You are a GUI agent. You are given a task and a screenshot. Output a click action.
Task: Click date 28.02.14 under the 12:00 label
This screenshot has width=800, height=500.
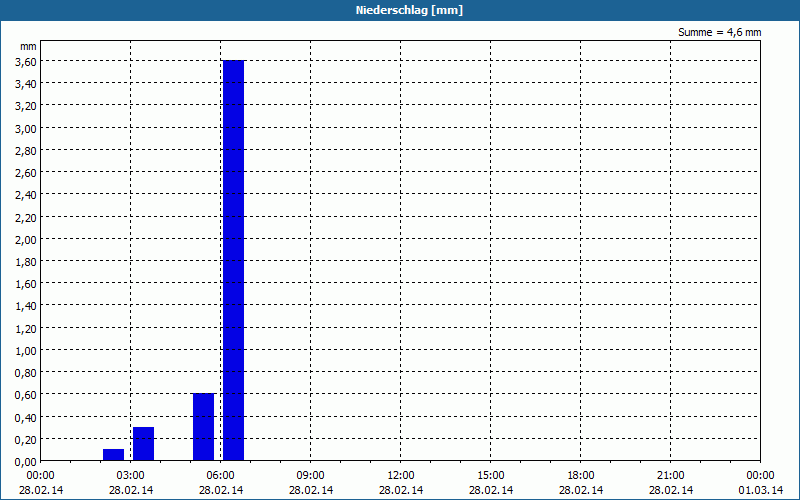pos(401,490)
